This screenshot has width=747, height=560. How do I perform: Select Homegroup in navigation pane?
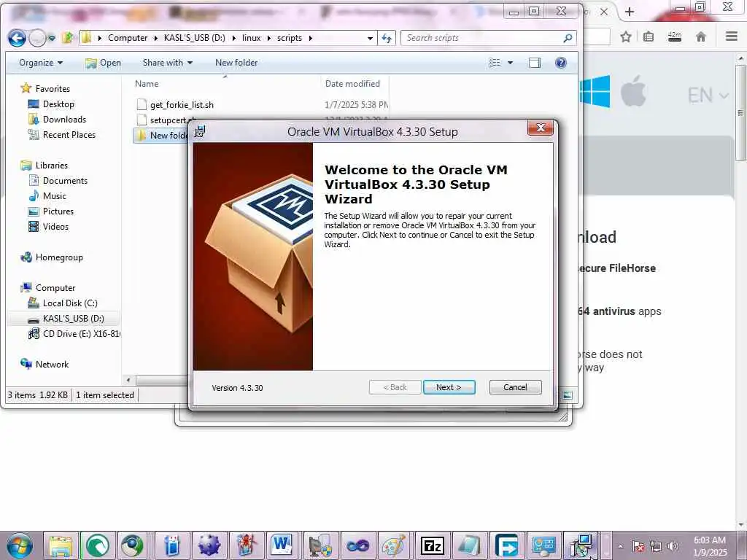click(x=59, y=257)
